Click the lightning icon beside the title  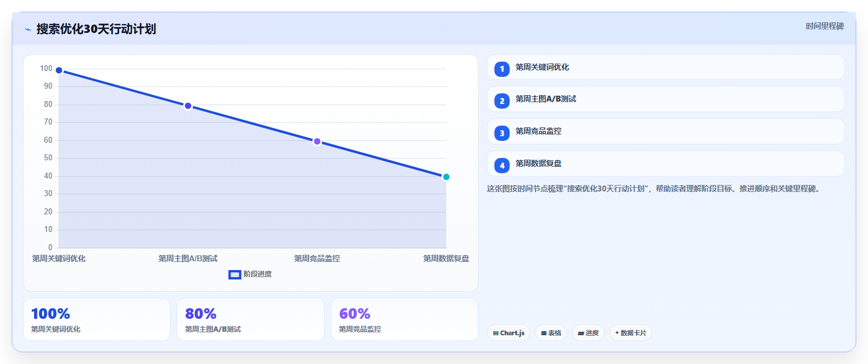pyautogui.click(x=28, y=29)
